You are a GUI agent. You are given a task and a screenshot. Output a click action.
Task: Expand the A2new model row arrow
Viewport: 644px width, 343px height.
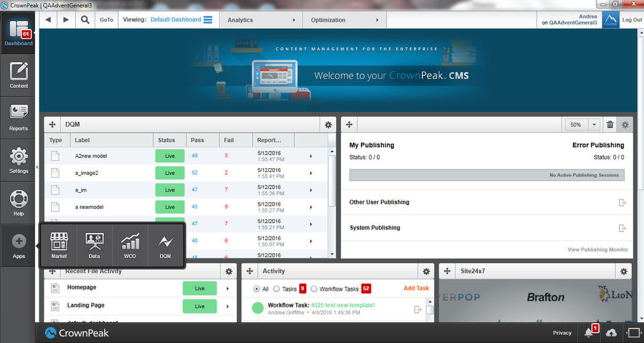tap(311, 156)
